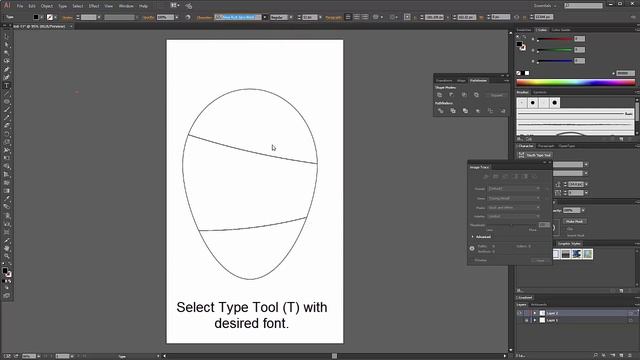Toggle visibility of Layer 1
This screenshot has height=360, width=640.
(x=520, y=320)
